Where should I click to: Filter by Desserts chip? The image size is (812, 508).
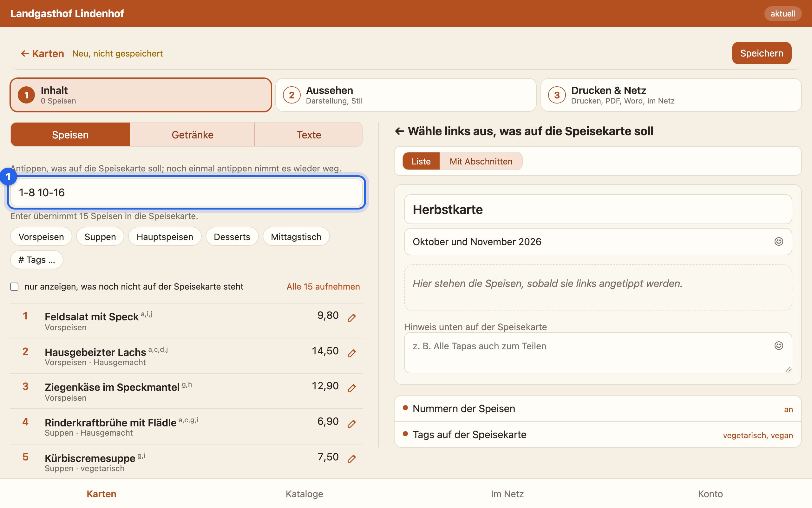point(232,237)
